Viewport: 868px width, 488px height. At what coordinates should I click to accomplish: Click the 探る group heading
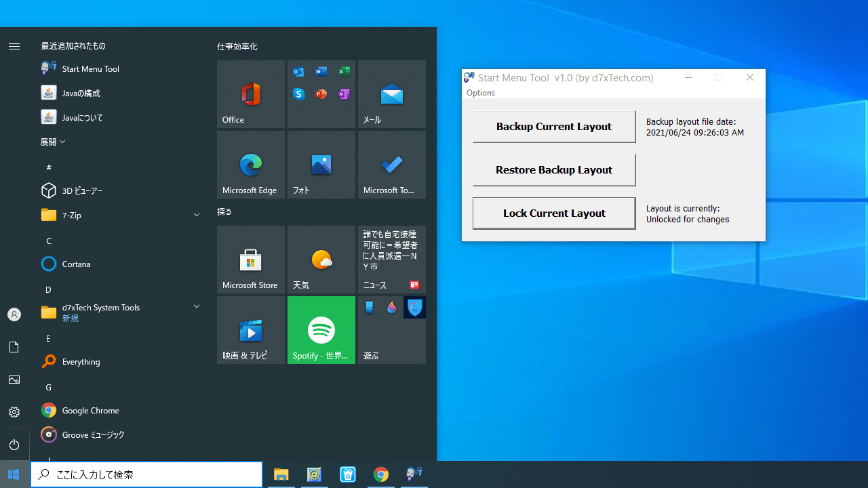pyautogui.click(x=224, y=211)
